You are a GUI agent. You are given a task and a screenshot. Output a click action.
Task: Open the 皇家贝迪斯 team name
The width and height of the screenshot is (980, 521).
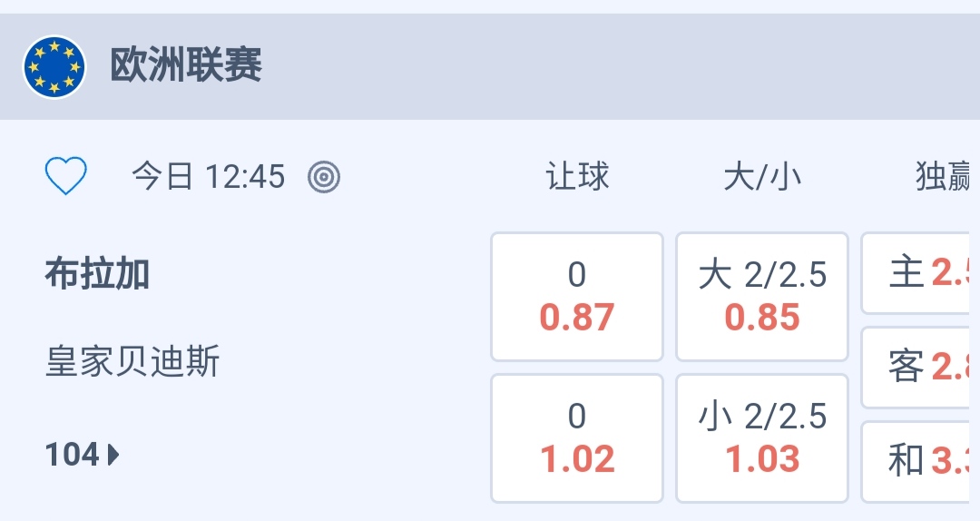click(x=132, y=362)
